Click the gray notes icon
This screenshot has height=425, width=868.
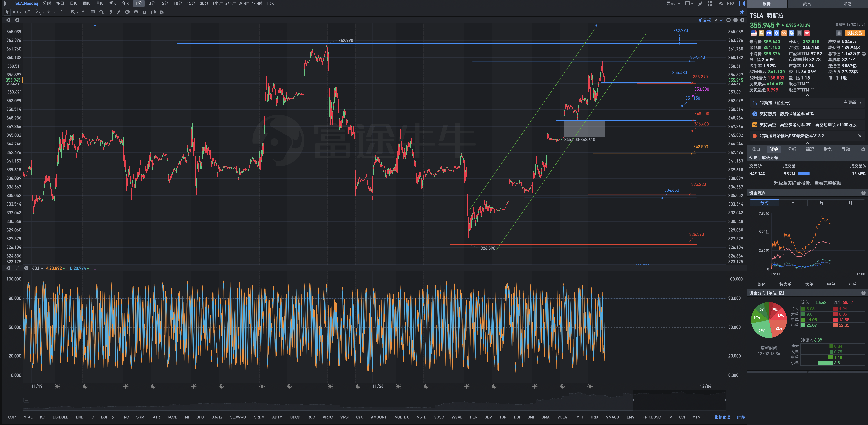[799, 33]
